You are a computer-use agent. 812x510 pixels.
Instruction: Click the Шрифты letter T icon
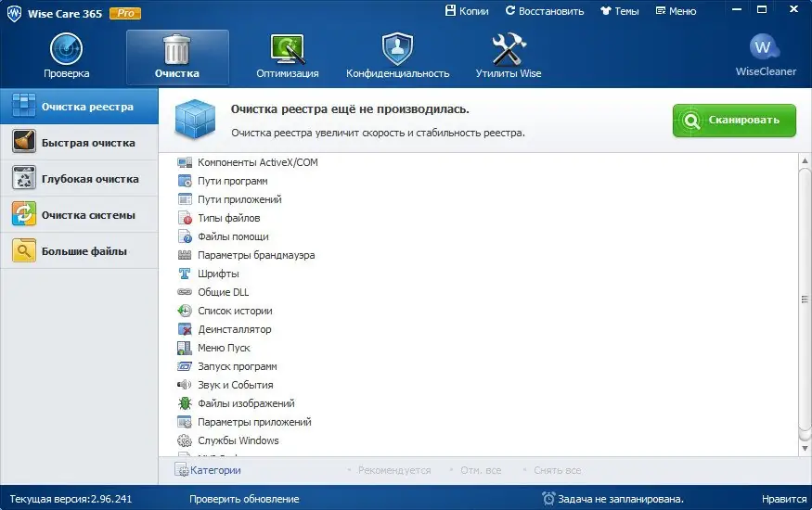pyautogui.click(x=185, y=274)
